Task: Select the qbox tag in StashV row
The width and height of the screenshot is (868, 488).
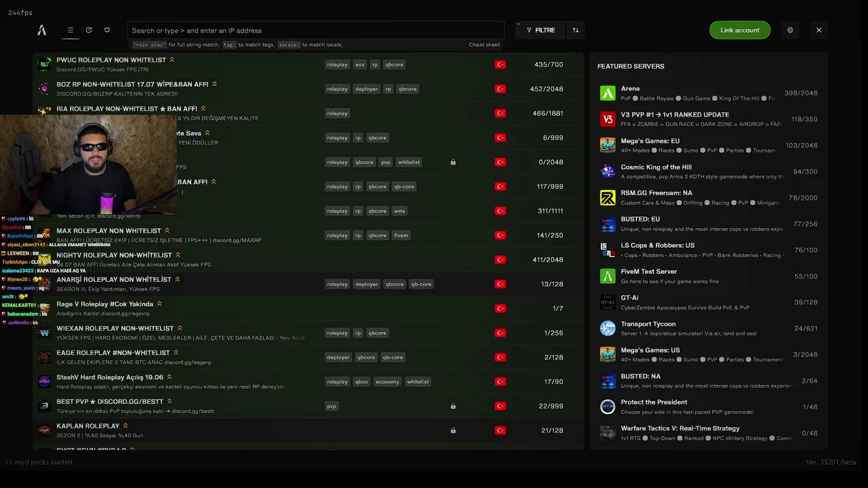Action: [361, 382]
